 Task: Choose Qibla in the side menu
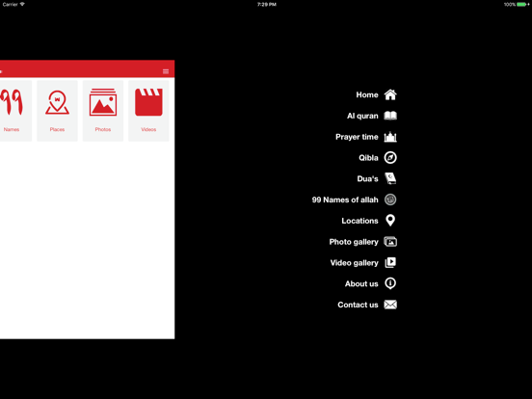click(x=368, y=158)
